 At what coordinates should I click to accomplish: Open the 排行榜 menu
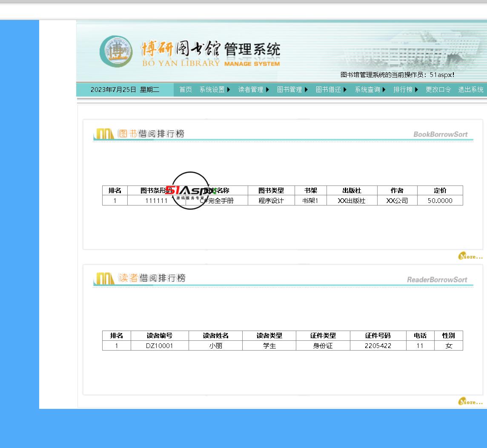[403, 89]
